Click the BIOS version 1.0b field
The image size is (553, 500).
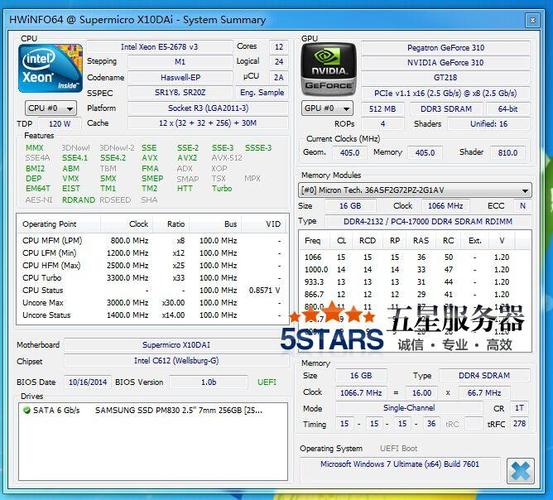[x=209, y=382]
